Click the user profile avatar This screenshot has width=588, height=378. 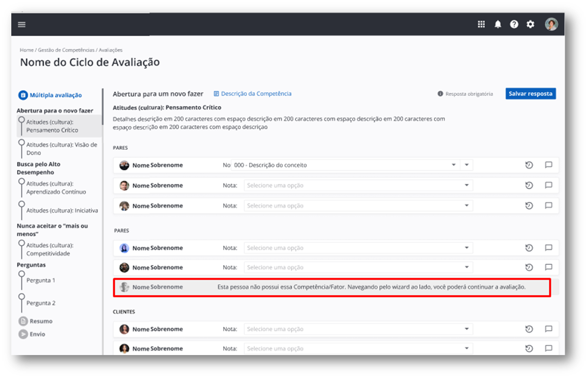551,24
